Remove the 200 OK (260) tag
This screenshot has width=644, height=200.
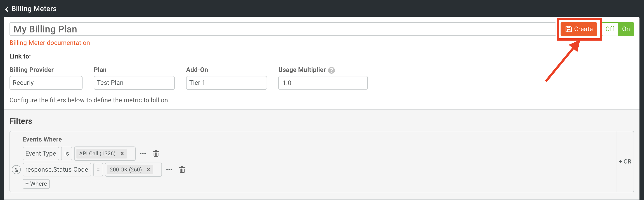[x=148, y=170]
